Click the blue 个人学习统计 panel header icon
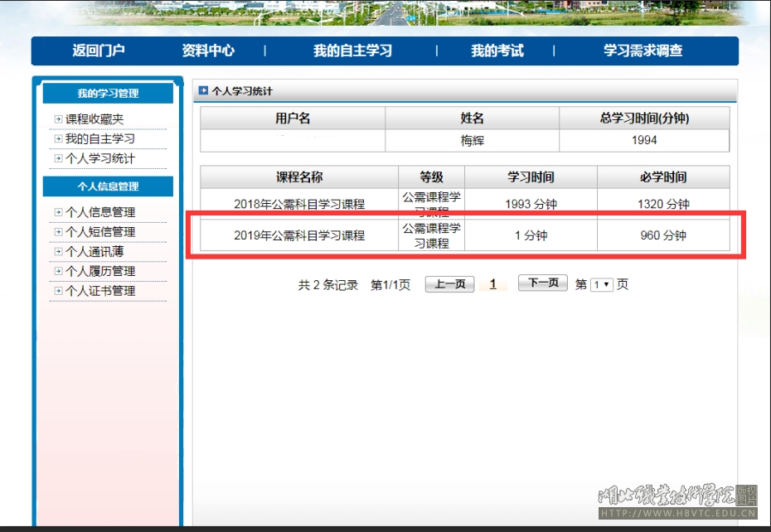The width and height of the screenshot is (771, 532). tap(203, 90)
